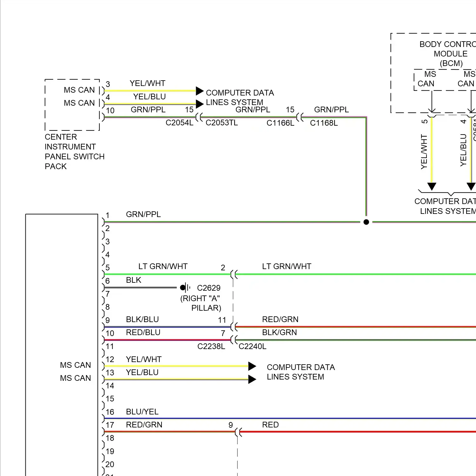
Task: Select connector label C1166L
Action: [280, 123]
